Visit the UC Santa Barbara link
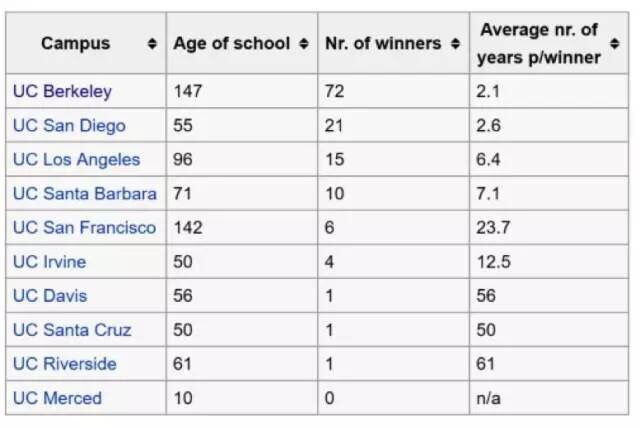Screen dimensions: 640x428 coord(84,193)
